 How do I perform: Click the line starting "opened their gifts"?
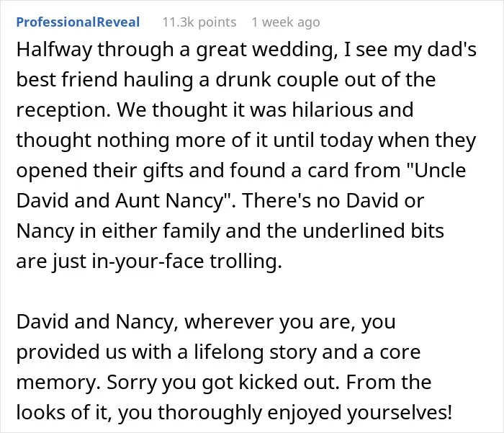pyautogui.click(x=241, y=171)
